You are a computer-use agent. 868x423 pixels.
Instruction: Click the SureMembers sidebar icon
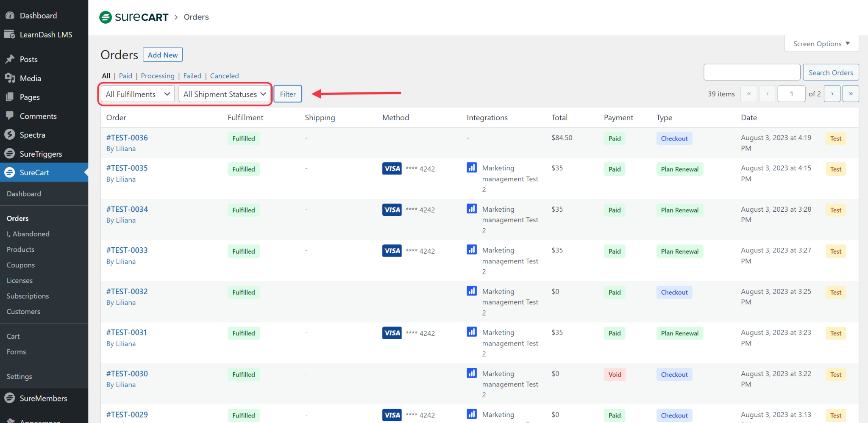click(10, 398)
